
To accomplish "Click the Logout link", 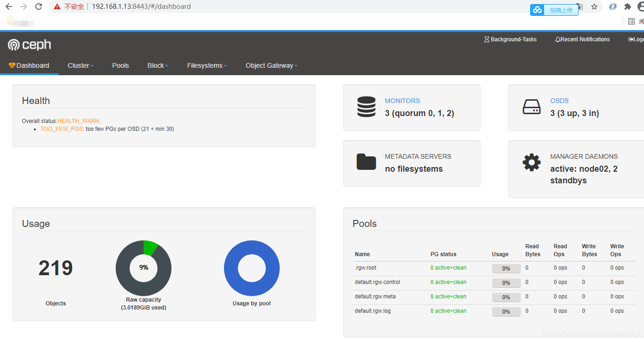I will 636,39.
